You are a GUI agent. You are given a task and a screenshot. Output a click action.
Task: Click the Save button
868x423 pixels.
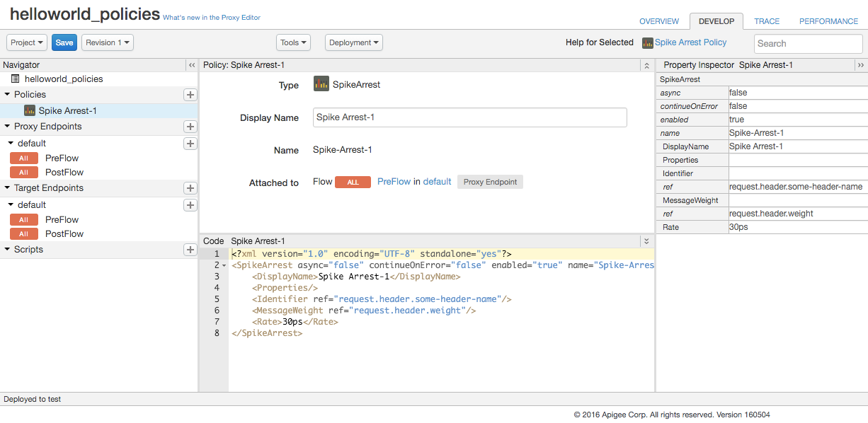pyautogui.click(x=64, y=42)
